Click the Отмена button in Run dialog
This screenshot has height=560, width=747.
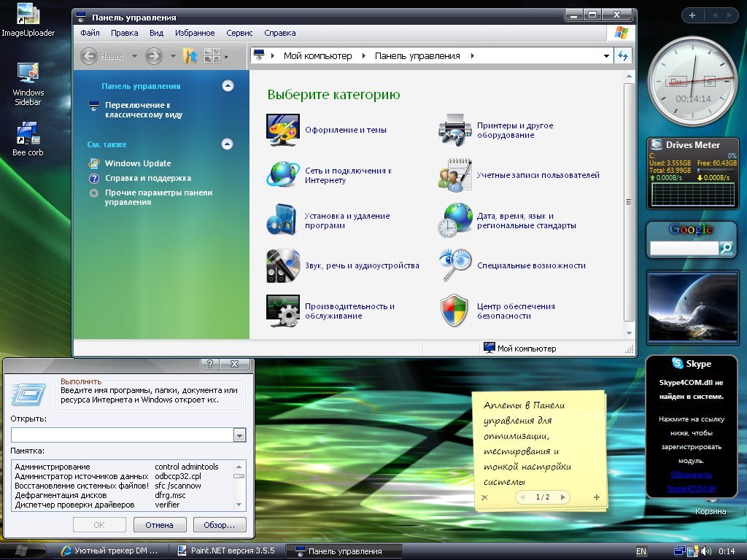(x=159, y=525)
